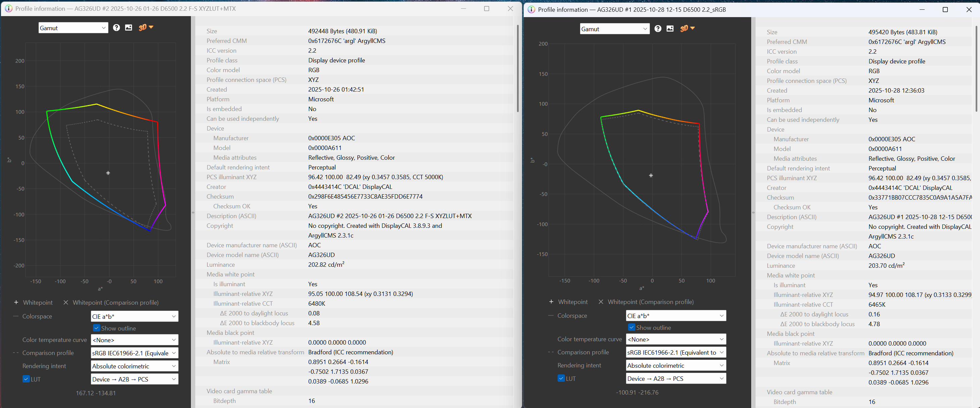The height and width of the screenshot is (408, 980).
Task: Maximize the right profile information window
Action: [945, 9]
